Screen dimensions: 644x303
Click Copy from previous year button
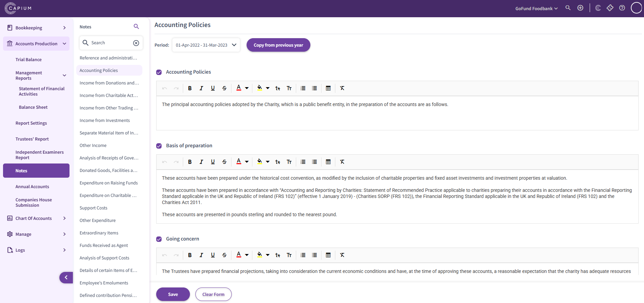(x=278, y=45)
